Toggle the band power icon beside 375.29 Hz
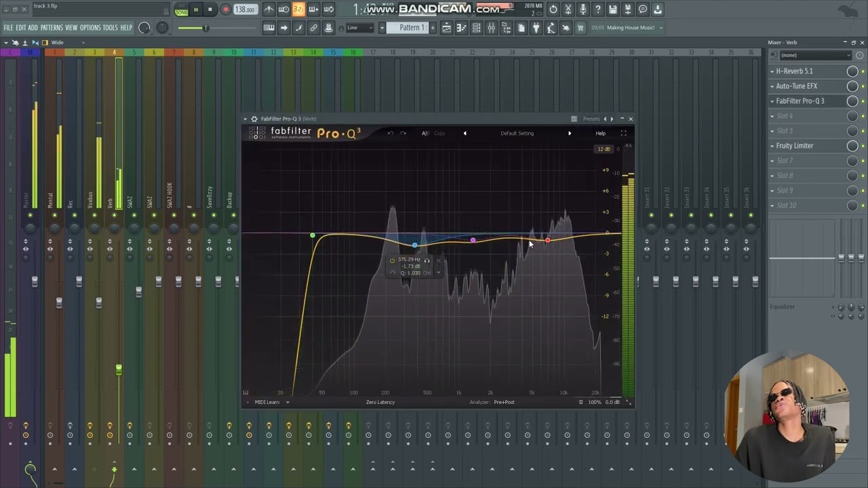The width and height of the screenshot is (868, 488). 392,260
